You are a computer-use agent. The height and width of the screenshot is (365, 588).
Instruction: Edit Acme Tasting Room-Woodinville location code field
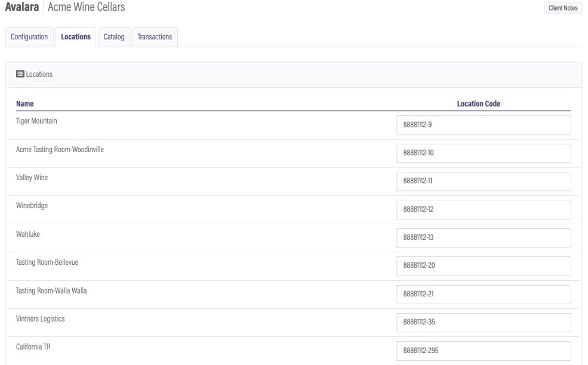pos(484,153)
